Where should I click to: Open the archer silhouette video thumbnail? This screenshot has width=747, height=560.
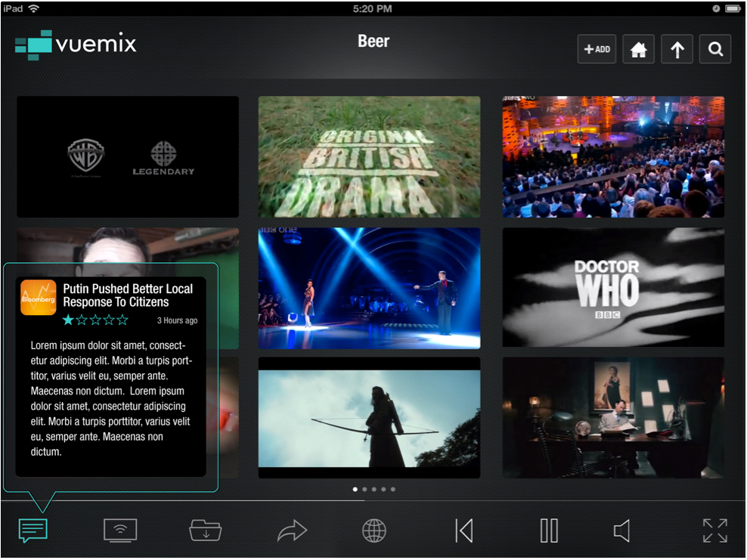coord(369,418)
